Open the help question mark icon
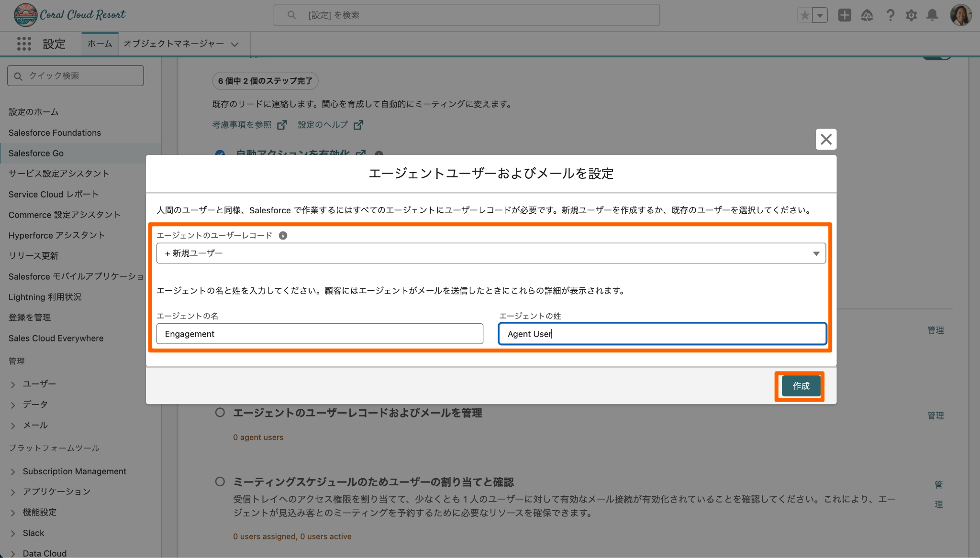 890,15
